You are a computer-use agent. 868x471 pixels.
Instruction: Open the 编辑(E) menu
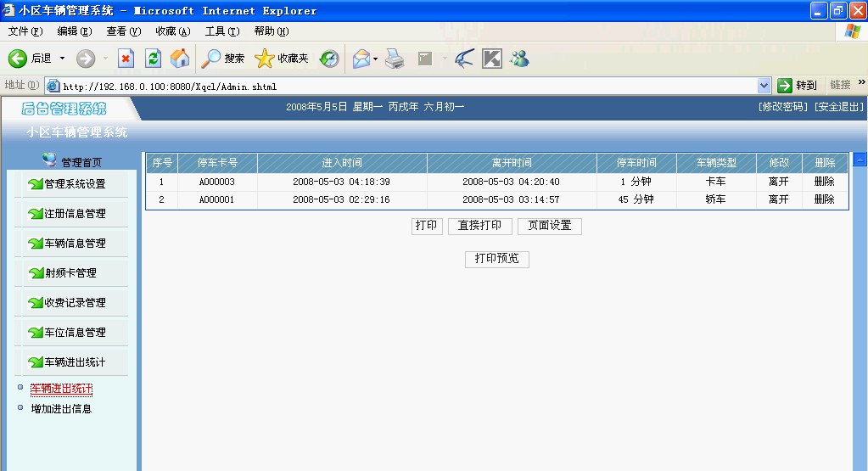(x=75, y=31)
